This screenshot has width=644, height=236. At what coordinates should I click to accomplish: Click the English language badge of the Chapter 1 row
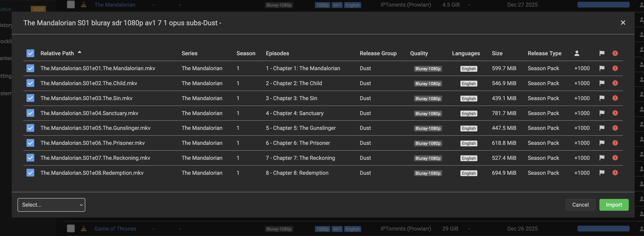[469, 69]
